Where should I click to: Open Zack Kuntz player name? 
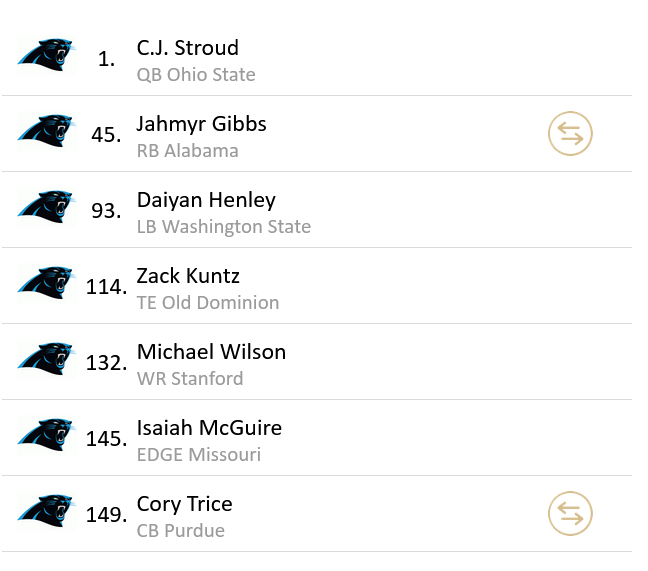pos(188,276)
